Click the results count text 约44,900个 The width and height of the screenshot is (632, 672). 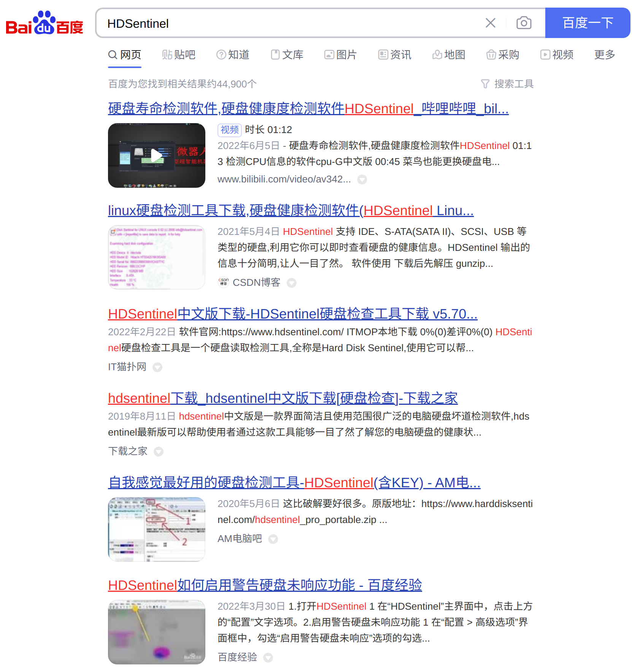183,84
